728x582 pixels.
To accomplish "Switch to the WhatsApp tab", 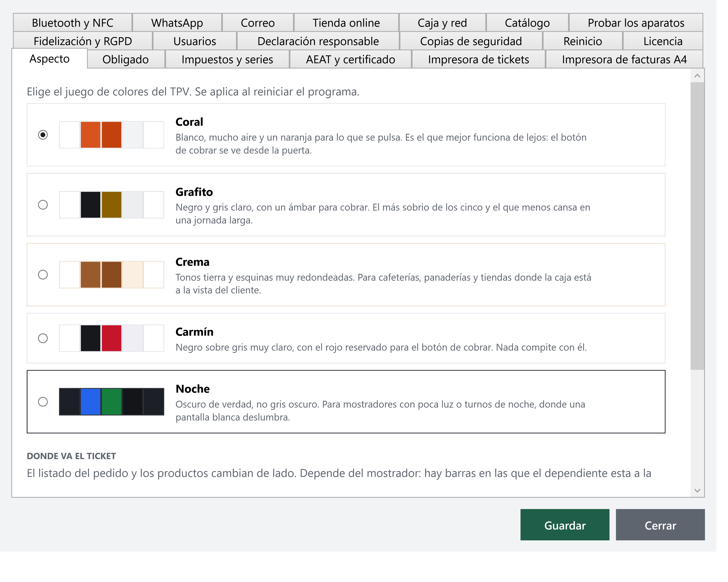I will point(177,23).
